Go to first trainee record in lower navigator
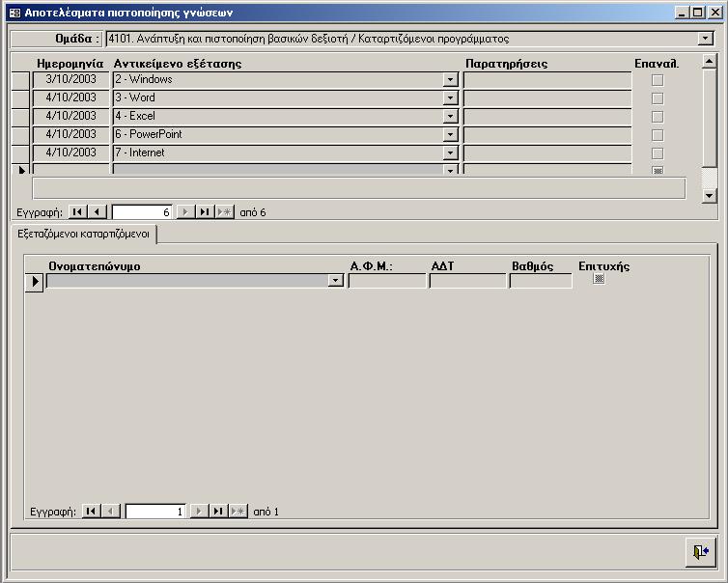The width and height of the screenshot is (728, 583). tap(92, 512)
